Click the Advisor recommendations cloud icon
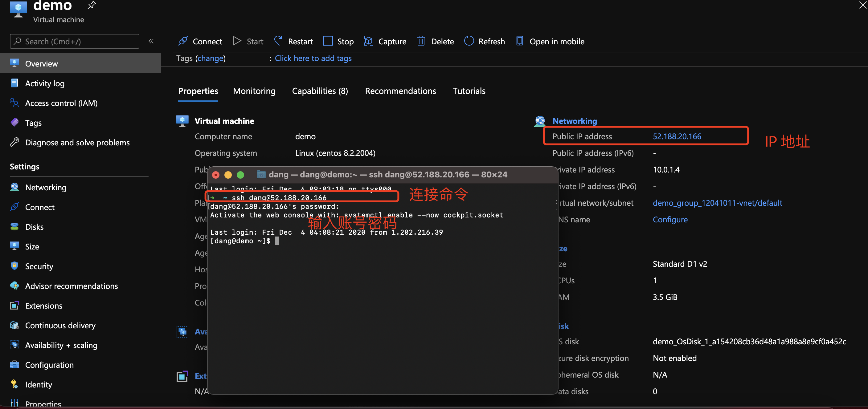 click(x=14, y=286)
